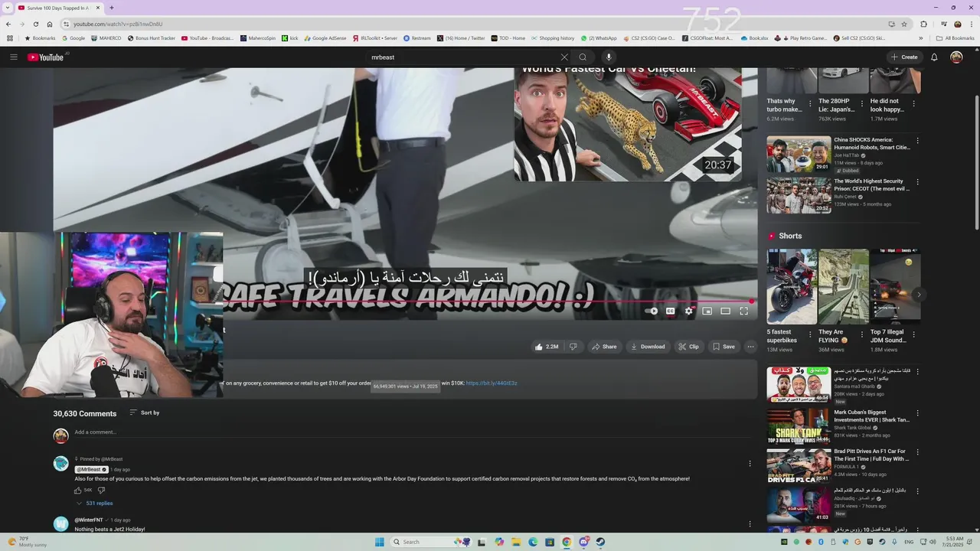Reload the page
This screenshot has width=980, height=551.
[x=35, y=24]
